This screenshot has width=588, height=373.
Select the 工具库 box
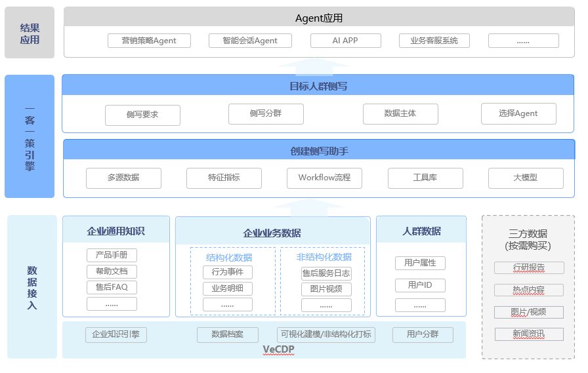[x=425, y=178]
